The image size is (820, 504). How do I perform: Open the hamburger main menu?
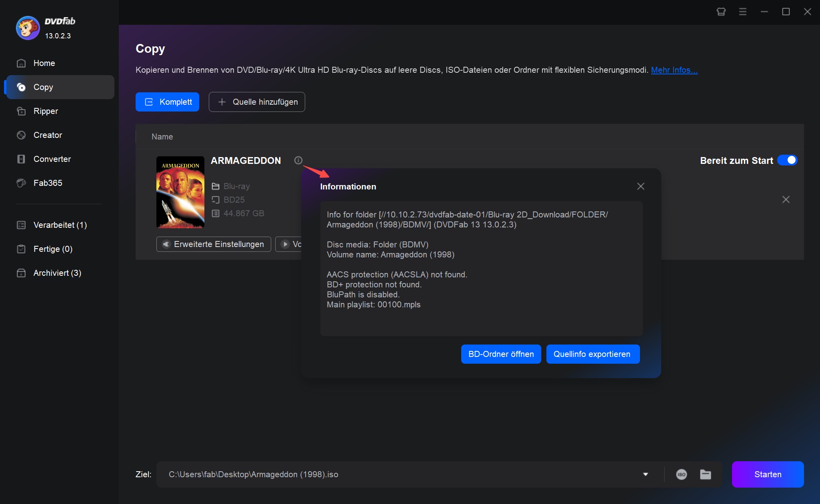(x=743, y=12)
